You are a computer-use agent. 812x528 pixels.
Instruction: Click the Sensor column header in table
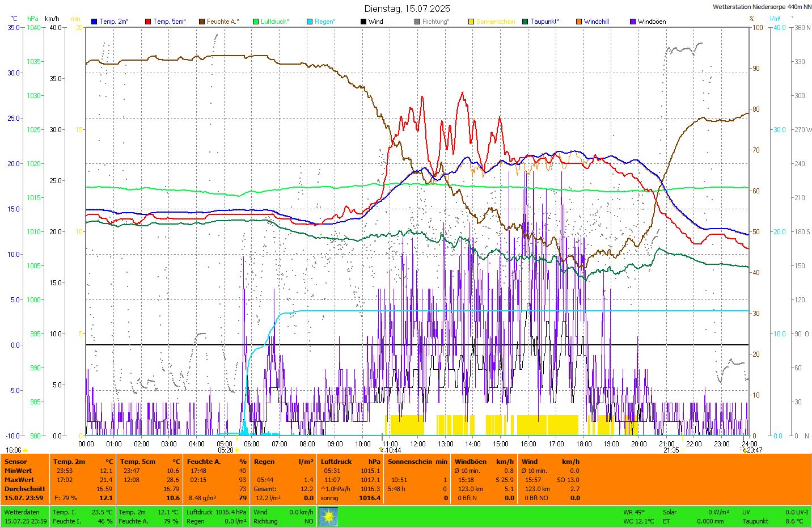point(16,462)
